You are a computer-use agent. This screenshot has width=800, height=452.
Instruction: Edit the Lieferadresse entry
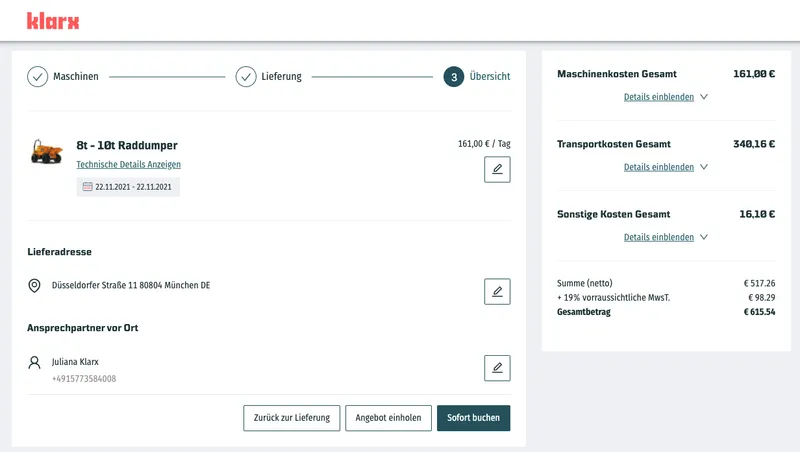[497, 291]
